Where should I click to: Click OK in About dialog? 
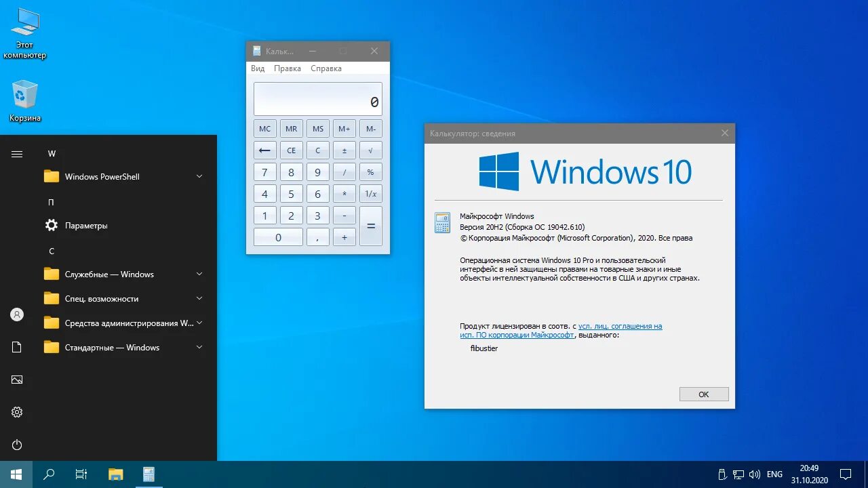(704, 394)
